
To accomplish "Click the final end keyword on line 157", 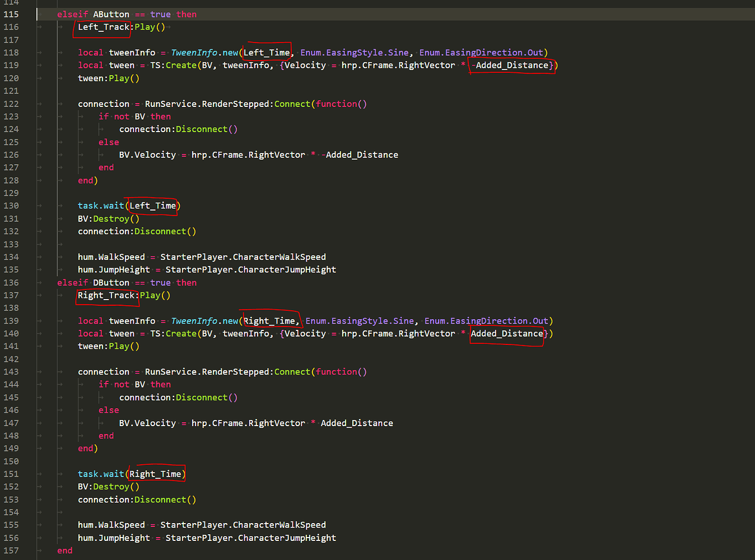I will (x=64, y=550).
